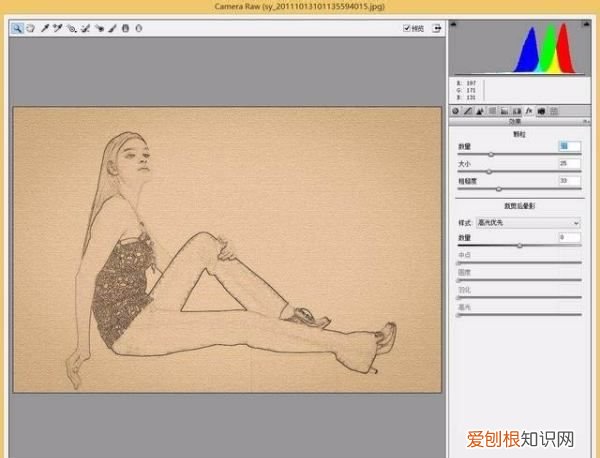The width and height of the screenshot is (600, 458).
Task: Click the grain (颗粒) section heading
Action: coord(519,134)
